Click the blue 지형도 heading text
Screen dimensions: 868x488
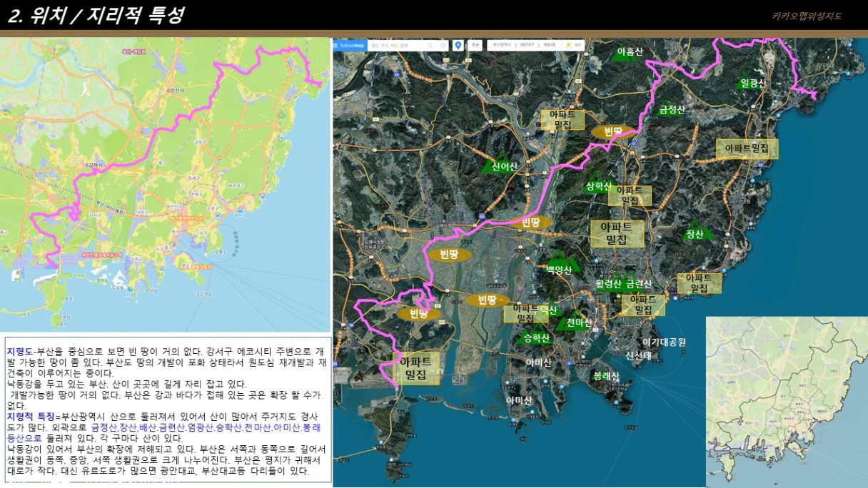click(x=20, y=352)
